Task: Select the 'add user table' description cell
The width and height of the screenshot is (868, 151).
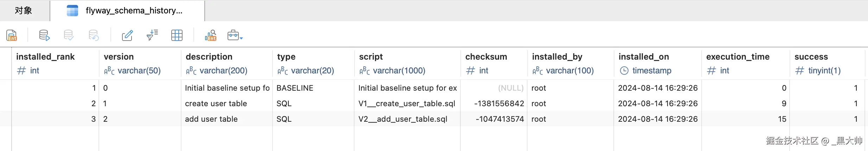Action: 211,119
